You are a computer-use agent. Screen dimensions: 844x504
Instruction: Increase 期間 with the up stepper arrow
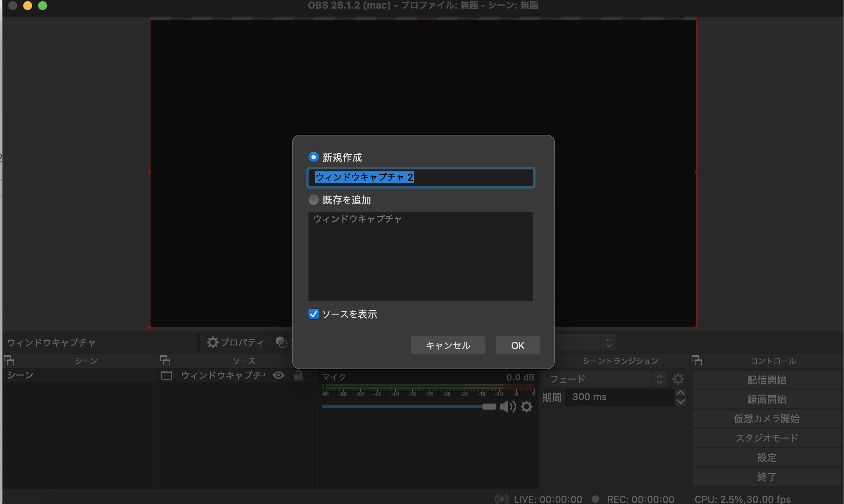[681, 392]
